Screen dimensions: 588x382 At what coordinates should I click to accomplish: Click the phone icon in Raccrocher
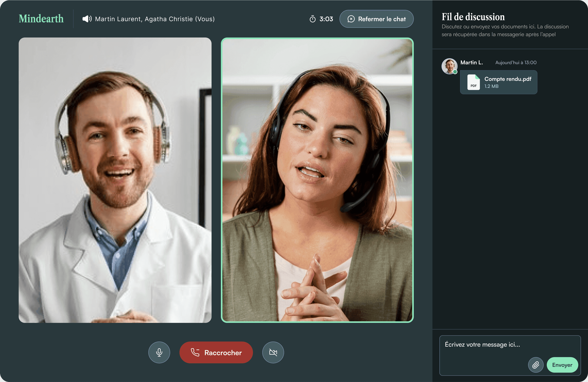tap(195, 352)
